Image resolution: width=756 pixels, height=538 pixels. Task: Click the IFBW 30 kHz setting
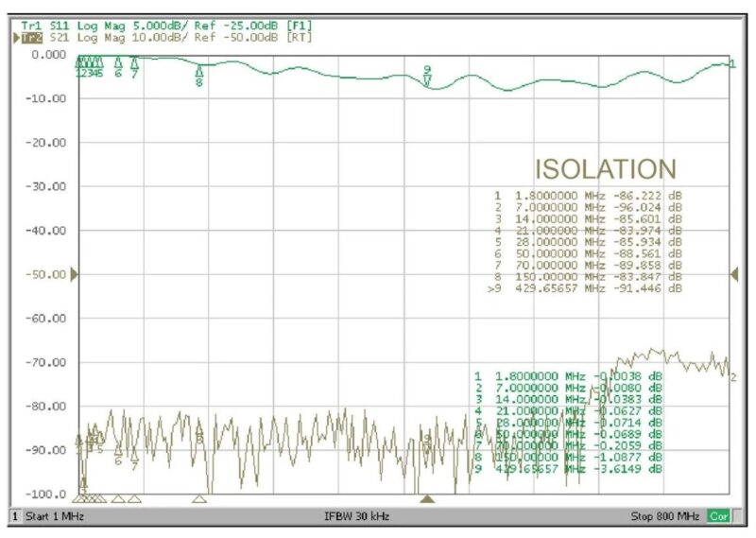[x=356, y=517]
